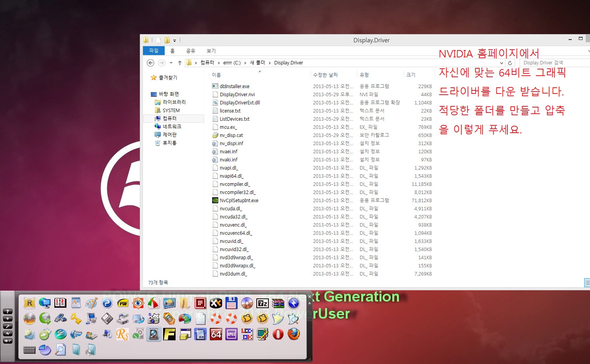
Task: Open the on-screen keyboard icon in dock
Action: coord(30,350)
